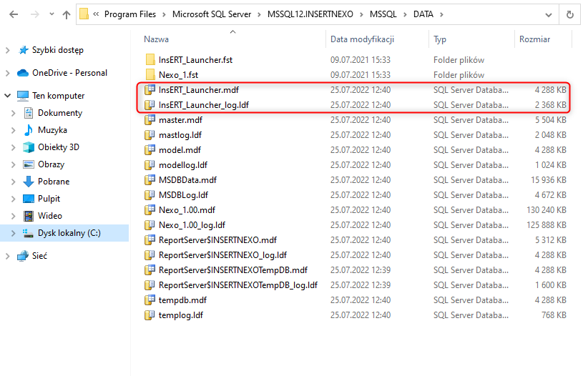Open Dokumenty folder icon
The image size is (588, 376).
click(29, 113)
